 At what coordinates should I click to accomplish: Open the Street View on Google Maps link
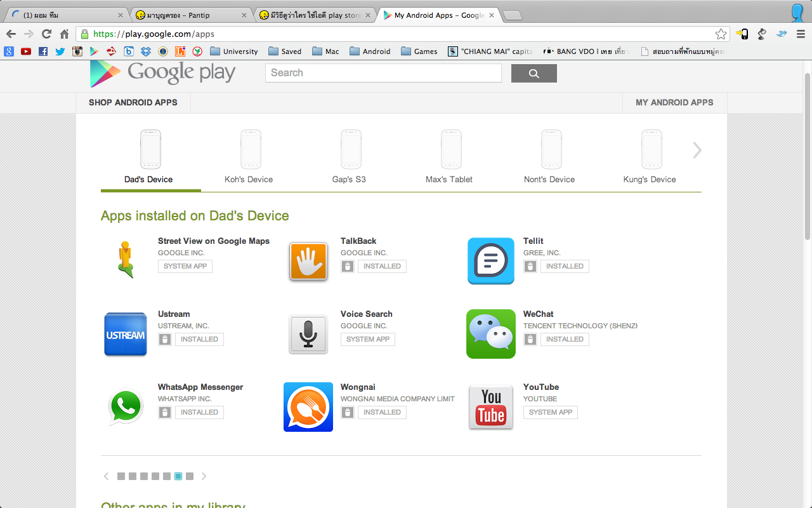[x=214, y=241]
